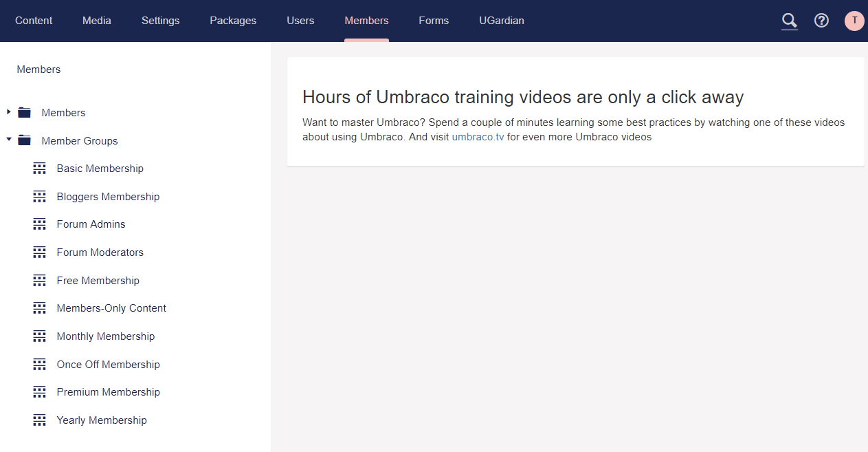Switch to the Settings section

(161, 21)
